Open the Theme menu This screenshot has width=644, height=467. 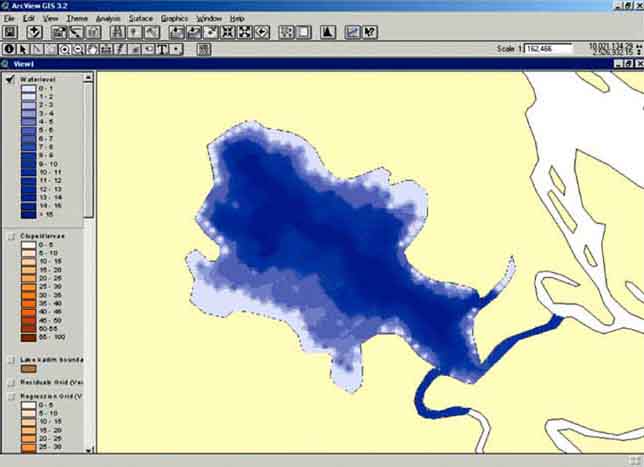[77, 18]
